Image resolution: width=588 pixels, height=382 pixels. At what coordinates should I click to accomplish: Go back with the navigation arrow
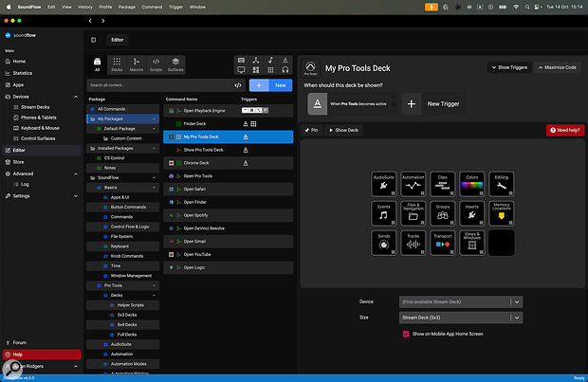tap(90, 21)
